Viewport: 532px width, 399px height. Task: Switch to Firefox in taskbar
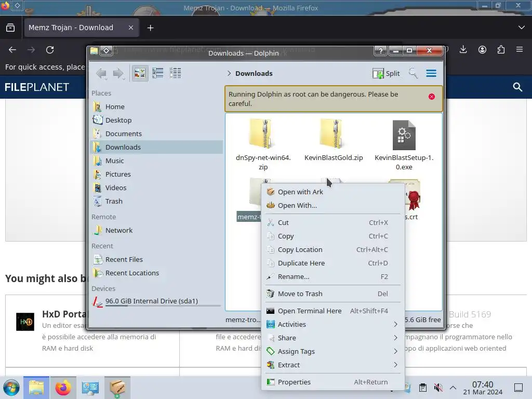[x=63, y=388]
